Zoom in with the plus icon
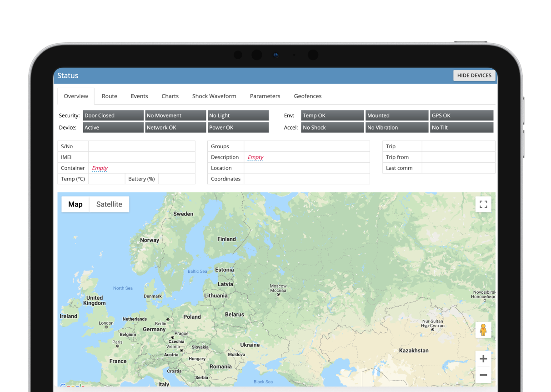 [483, 359]
